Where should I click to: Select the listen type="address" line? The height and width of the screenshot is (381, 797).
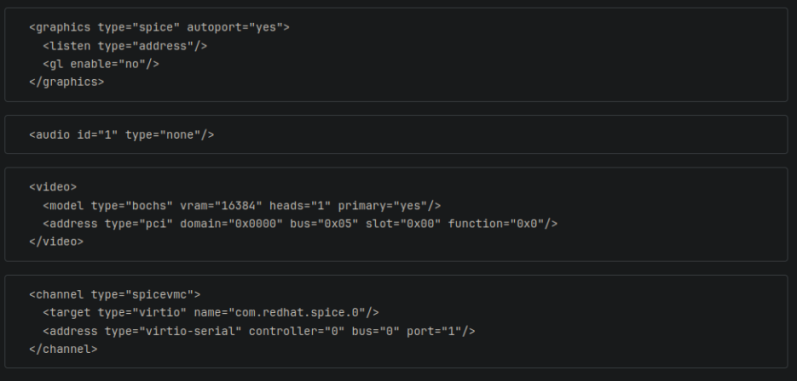click(x=125, y=46)
